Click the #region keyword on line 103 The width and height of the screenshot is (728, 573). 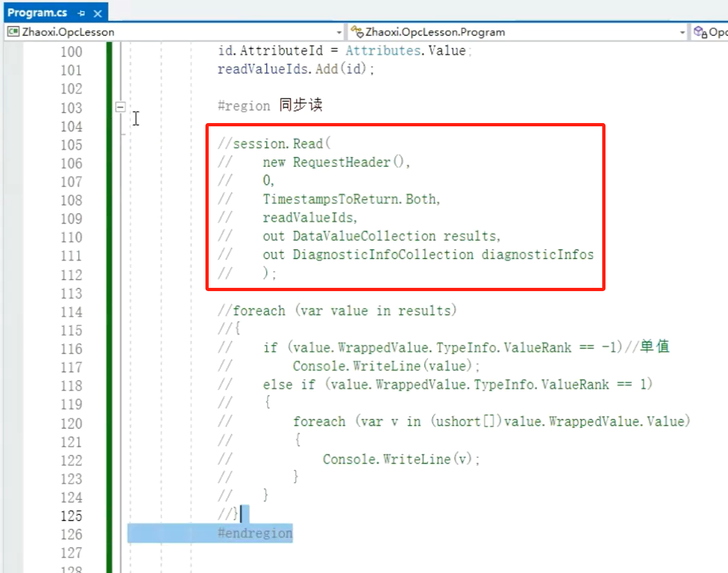coord(244,106)
